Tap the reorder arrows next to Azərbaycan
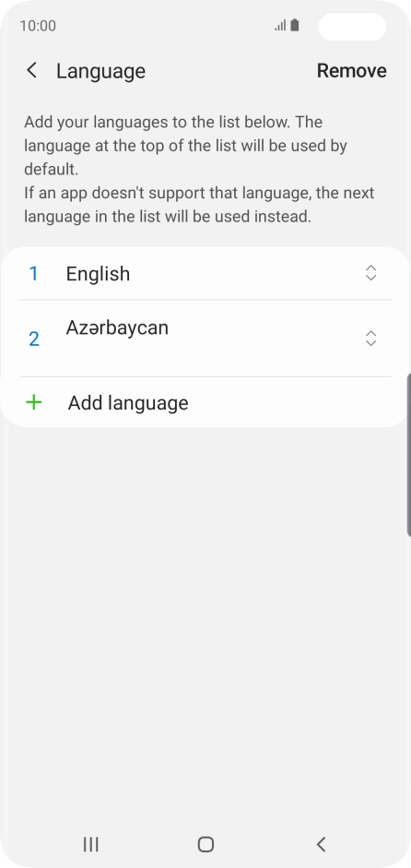Screen dimensions: 411x868 click(370, 339)
